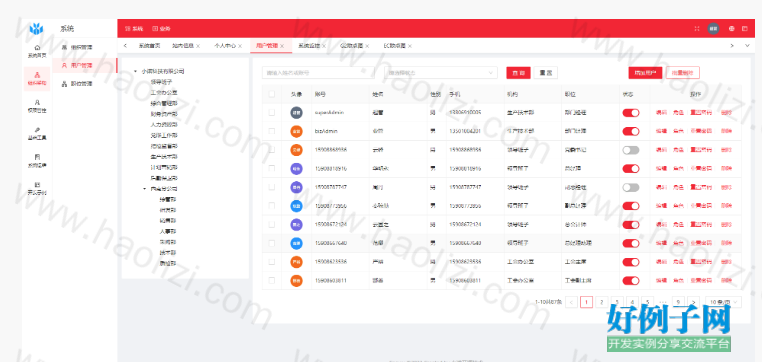Click the blue app logo

pos(36,29)
